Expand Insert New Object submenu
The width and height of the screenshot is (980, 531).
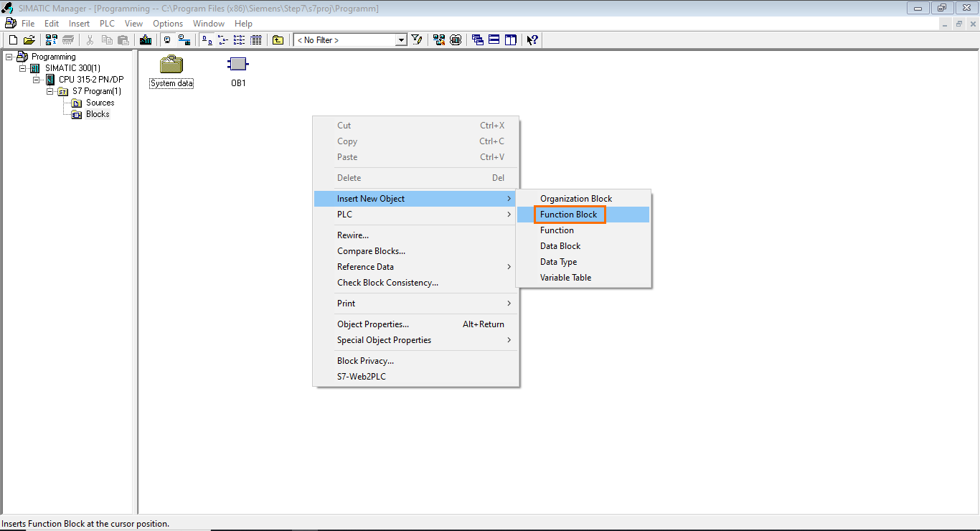click(415, 199)
